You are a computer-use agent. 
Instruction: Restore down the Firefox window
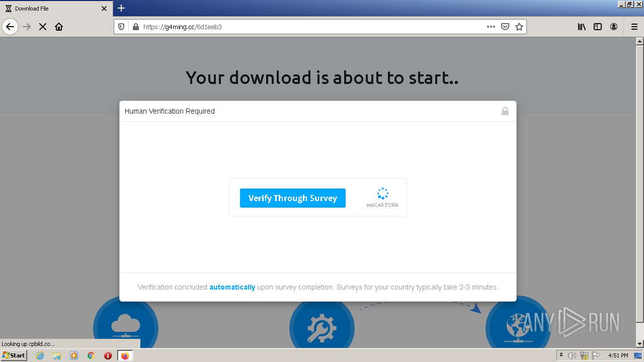(630, 4)
